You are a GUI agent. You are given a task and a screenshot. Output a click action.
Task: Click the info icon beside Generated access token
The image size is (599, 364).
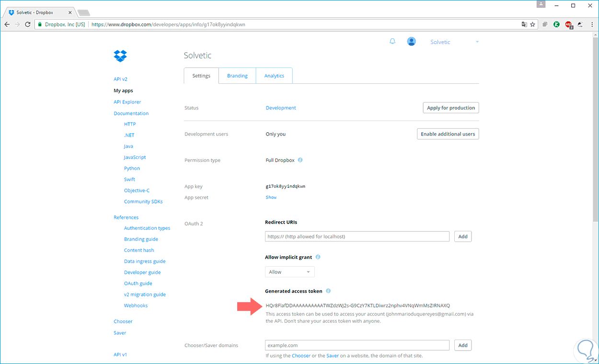(x=328, y=291)
